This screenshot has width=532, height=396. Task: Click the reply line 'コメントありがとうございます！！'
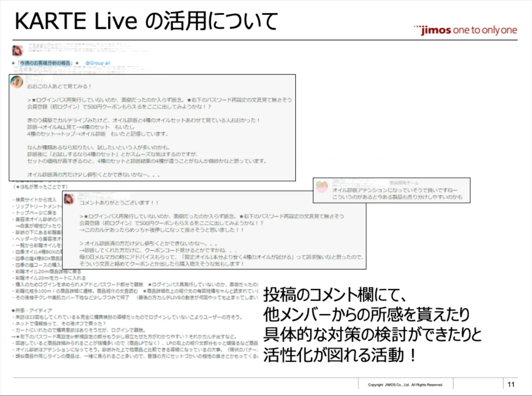119,203
